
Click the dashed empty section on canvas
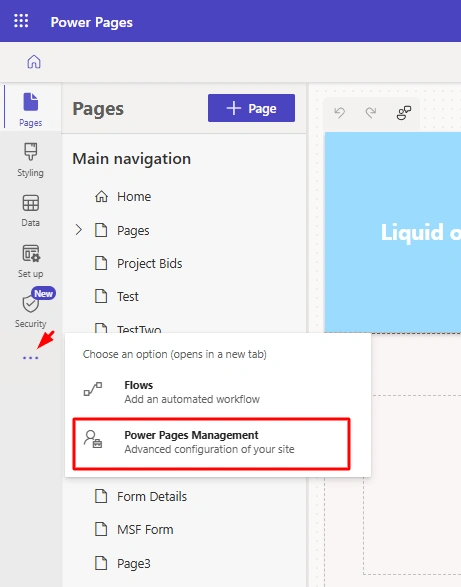[412, 484]
